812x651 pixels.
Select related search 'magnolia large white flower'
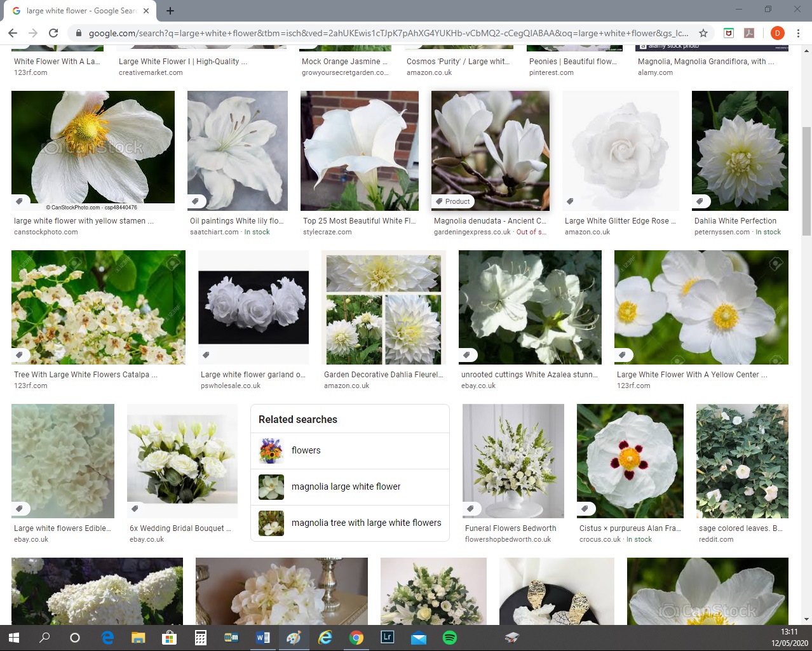tap(346, 487)
